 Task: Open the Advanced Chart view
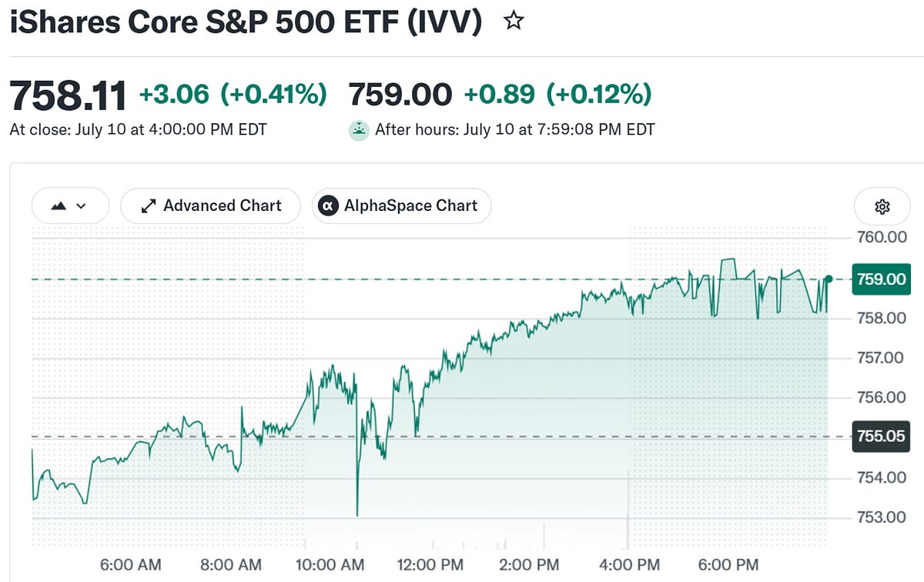pos(211,206)
